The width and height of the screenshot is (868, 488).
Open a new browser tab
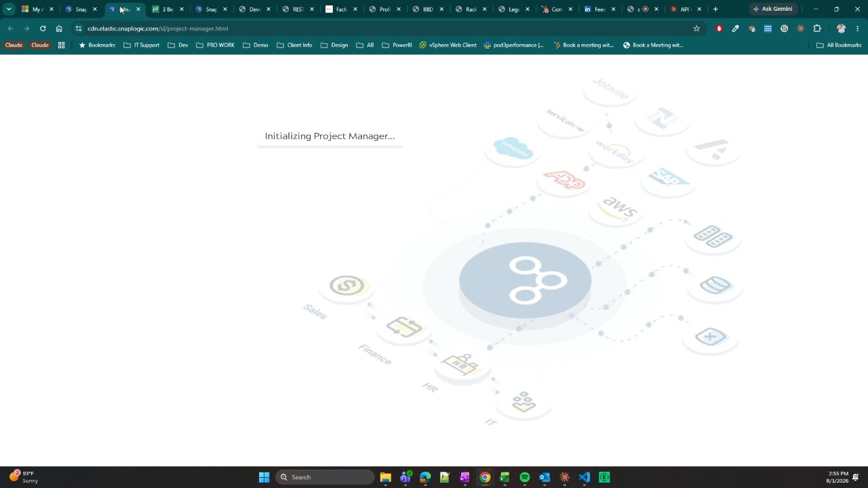(715, 9)
